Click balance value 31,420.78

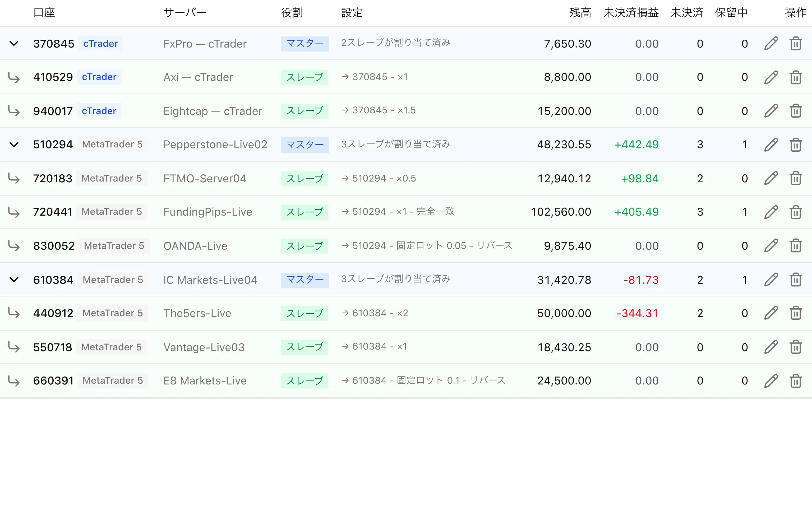pyautogui.click(x=564, y=280)
